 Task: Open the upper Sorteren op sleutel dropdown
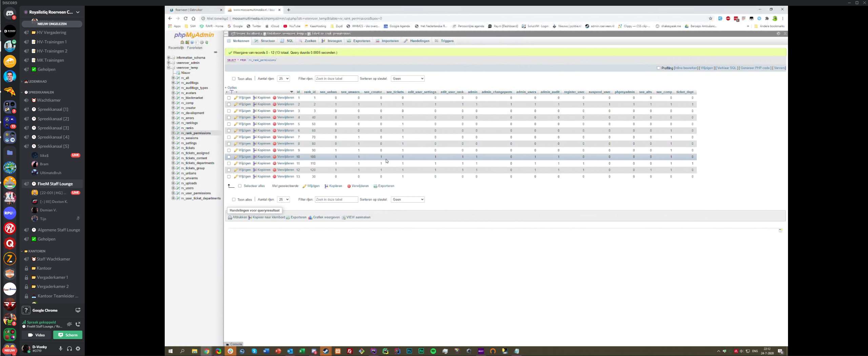pyautogui.click(x=407, y=79)
